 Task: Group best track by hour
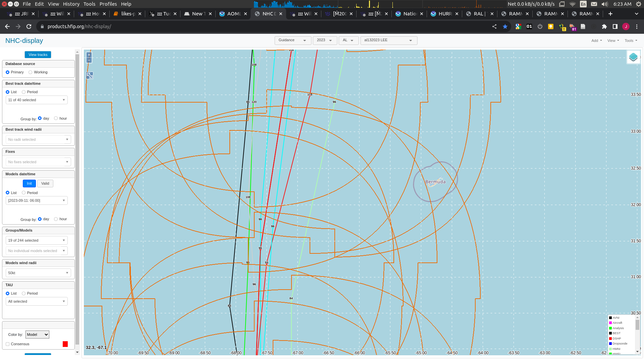click(56, 118)
